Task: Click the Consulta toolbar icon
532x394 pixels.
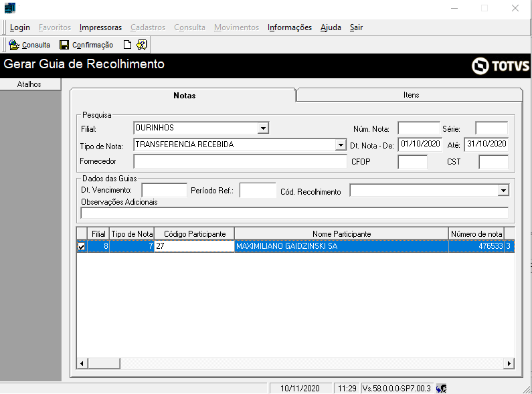Action: [14, 45]
